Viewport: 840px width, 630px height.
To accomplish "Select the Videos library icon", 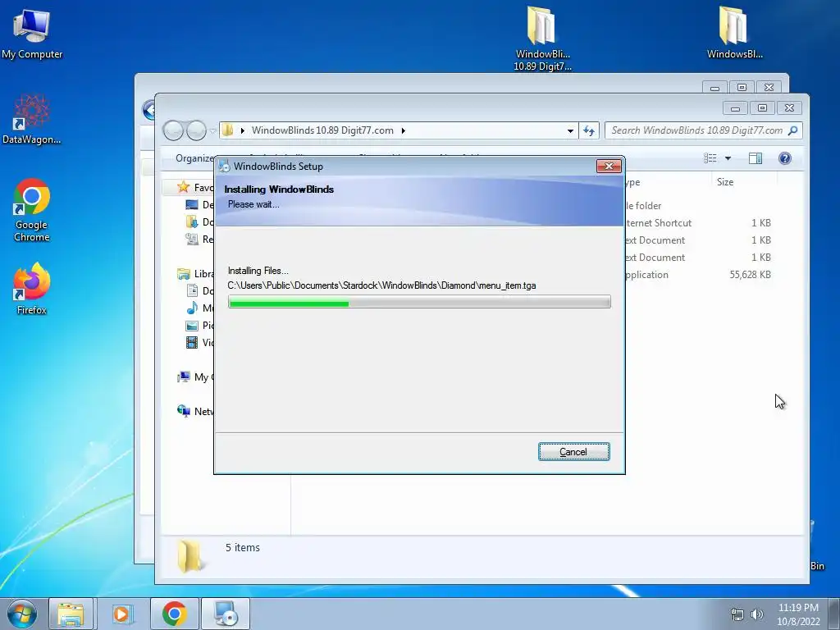I will (192, 342).
